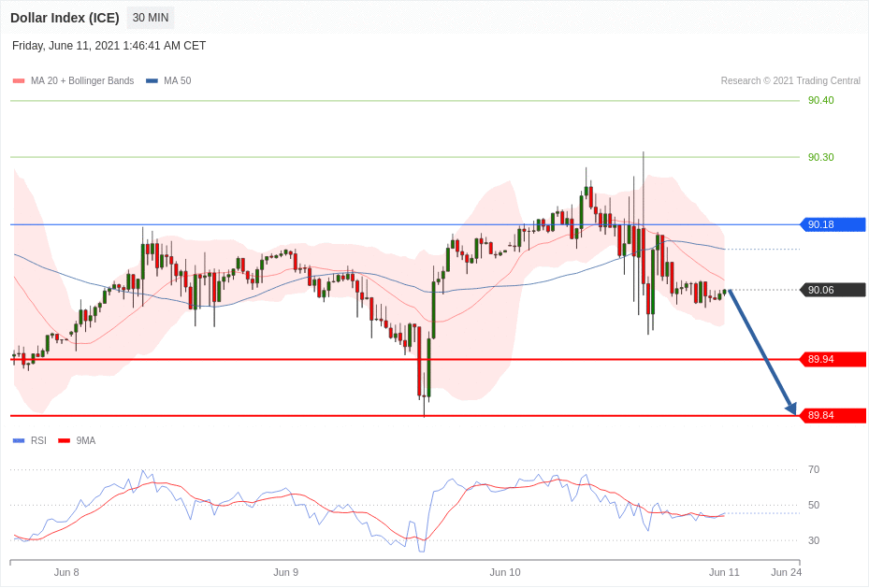Click the Research © 2021 Trading Central credit
869x588 pixels.
click(x=789, y=81)
